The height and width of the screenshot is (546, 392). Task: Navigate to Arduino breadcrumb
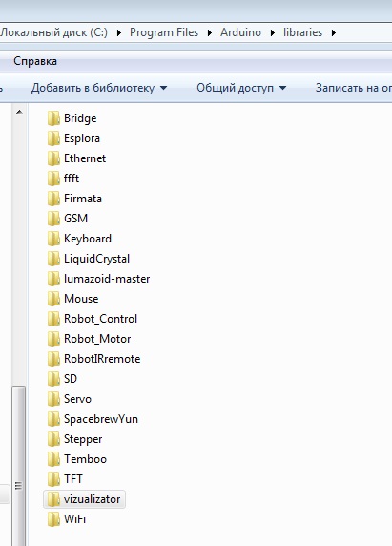click(240, 32)
